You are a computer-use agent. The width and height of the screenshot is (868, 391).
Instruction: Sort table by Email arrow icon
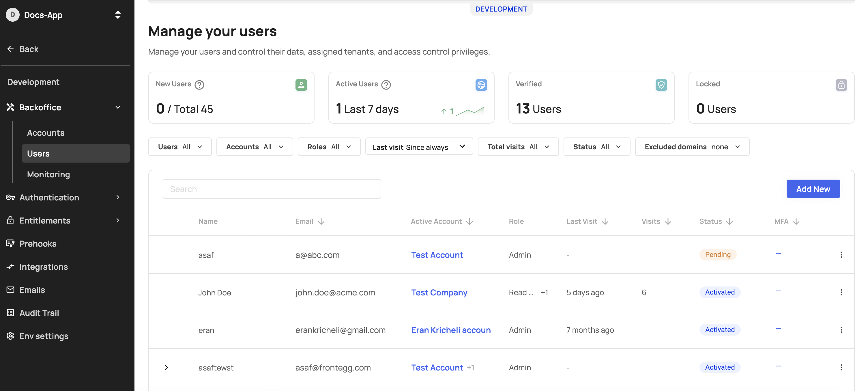pyautogui.click(x=321, y=221)
